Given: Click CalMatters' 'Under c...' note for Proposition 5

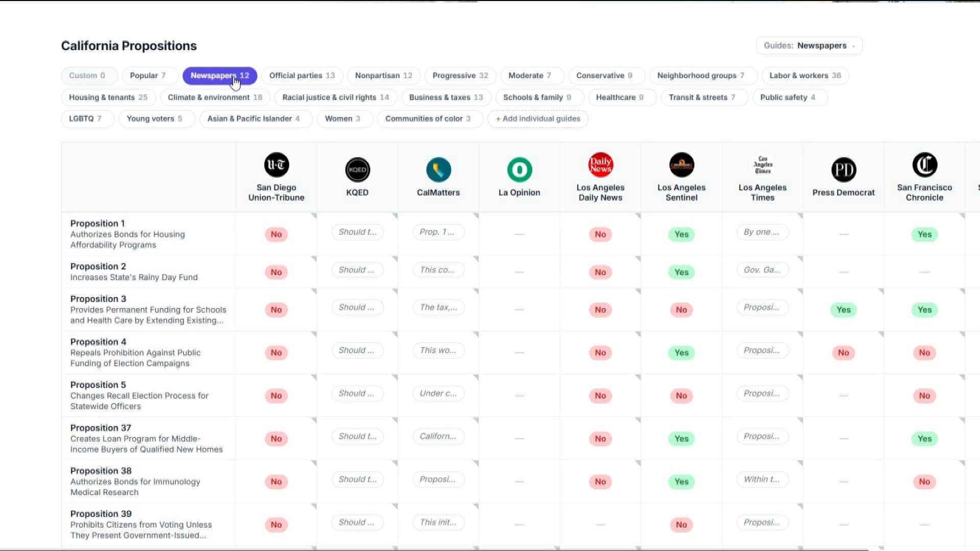Looking at the screenshot, I should point(438,393).
